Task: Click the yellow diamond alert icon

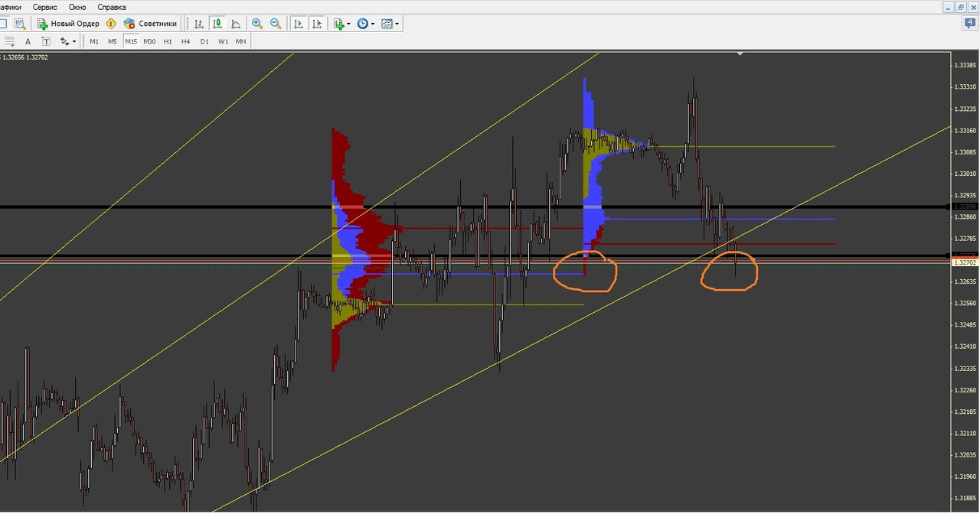Action: point(111,24)
